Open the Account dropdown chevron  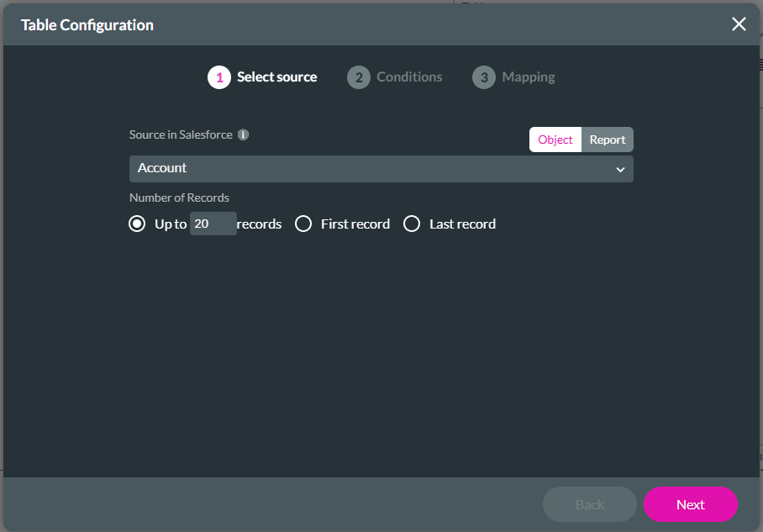pyautogui.click(x=620, y=169)
